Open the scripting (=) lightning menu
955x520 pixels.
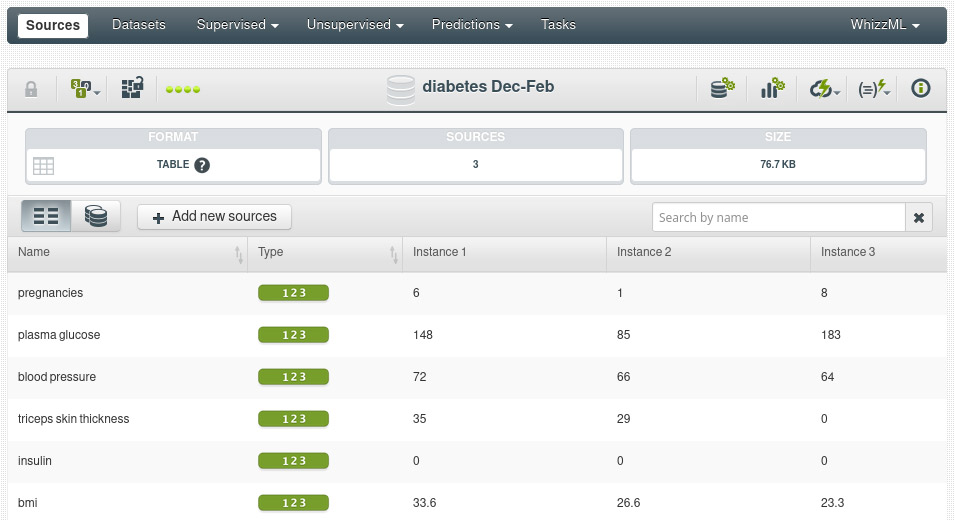click(x=874, y=89)
